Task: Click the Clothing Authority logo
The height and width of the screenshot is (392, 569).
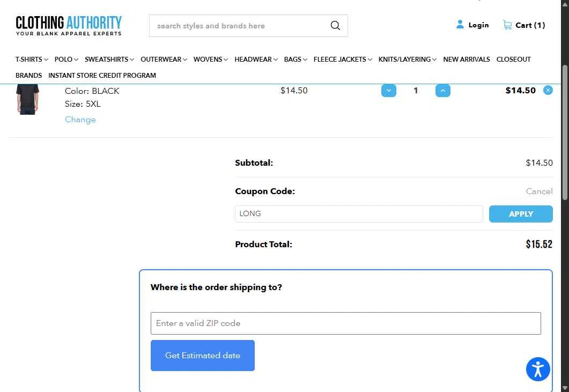Action: point(69,25)
